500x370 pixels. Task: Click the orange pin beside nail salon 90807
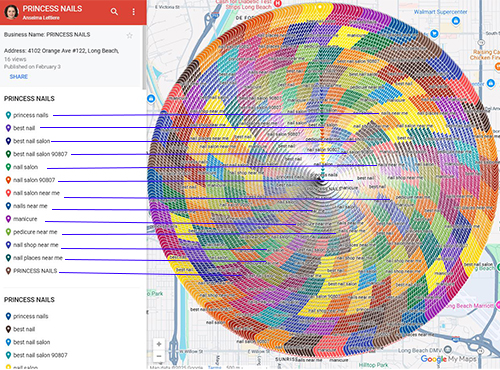pyautogui.click(x=8, y=180)
